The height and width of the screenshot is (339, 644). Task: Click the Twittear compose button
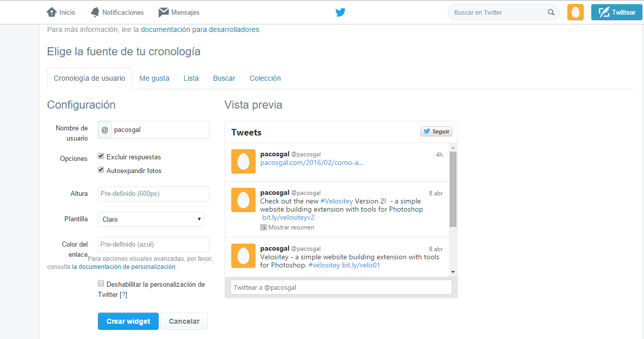point(617,12)
